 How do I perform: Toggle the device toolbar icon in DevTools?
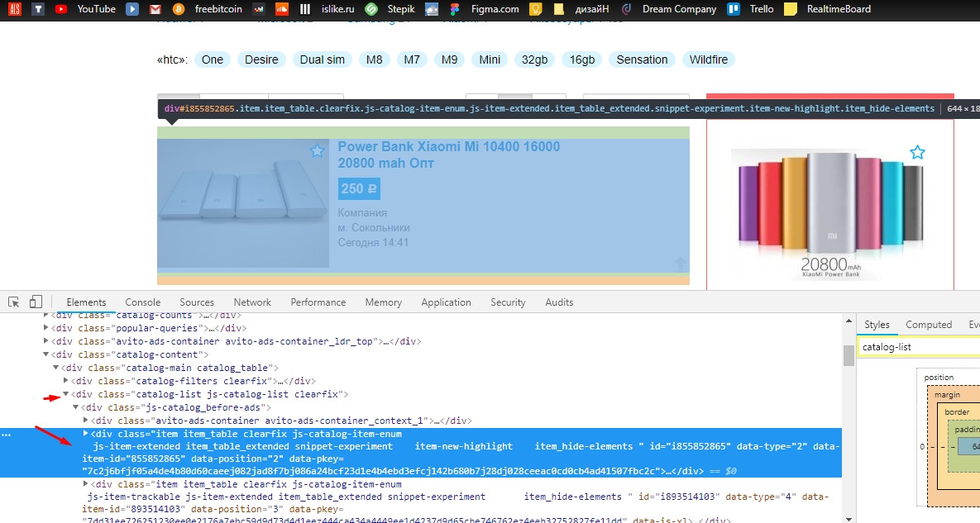[x=36, y=302]
